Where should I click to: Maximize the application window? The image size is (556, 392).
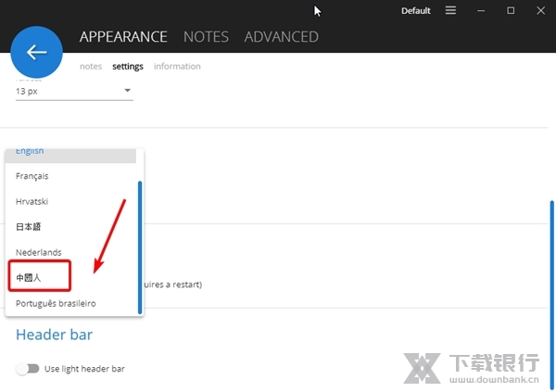[511, 10]
